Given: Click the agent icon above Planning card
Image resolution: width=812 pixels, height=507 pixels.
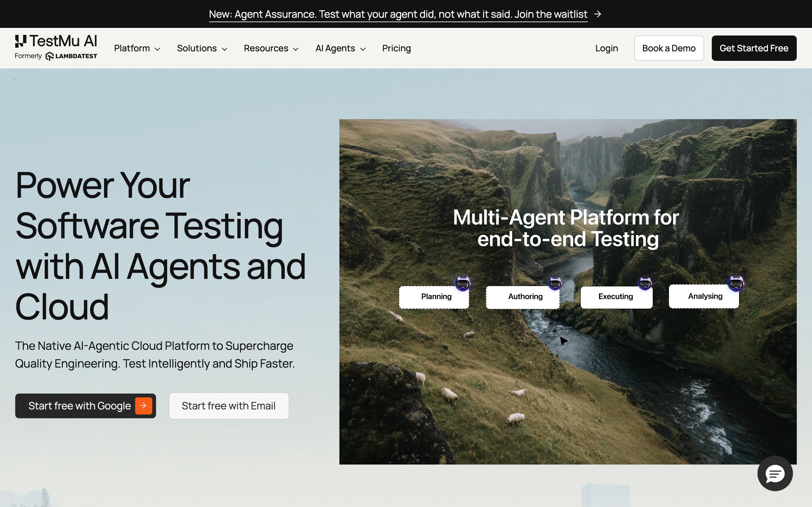Looking at the screenshot, I should (x=463, y=283).
